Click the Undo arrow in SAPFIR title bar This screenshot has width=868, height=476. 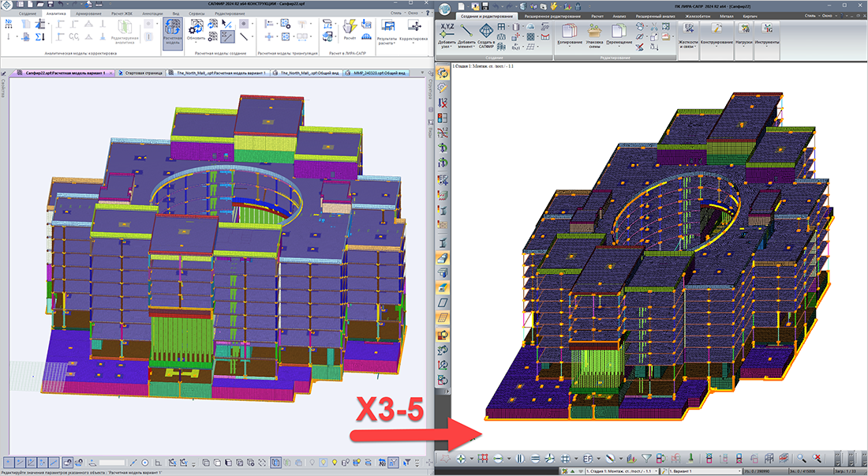[x=60, y=5]
